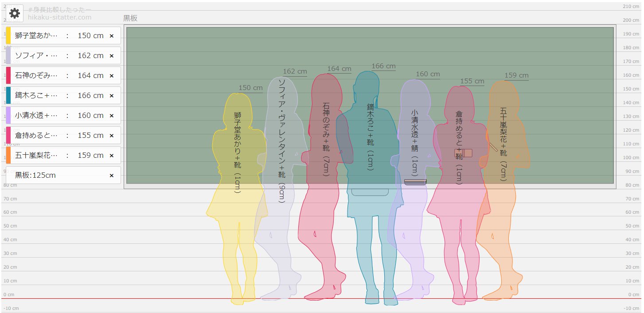644x313 pixels.
Task: Remove 鏑木ろこ 166 cm entry
Action: tap(112, 96)
